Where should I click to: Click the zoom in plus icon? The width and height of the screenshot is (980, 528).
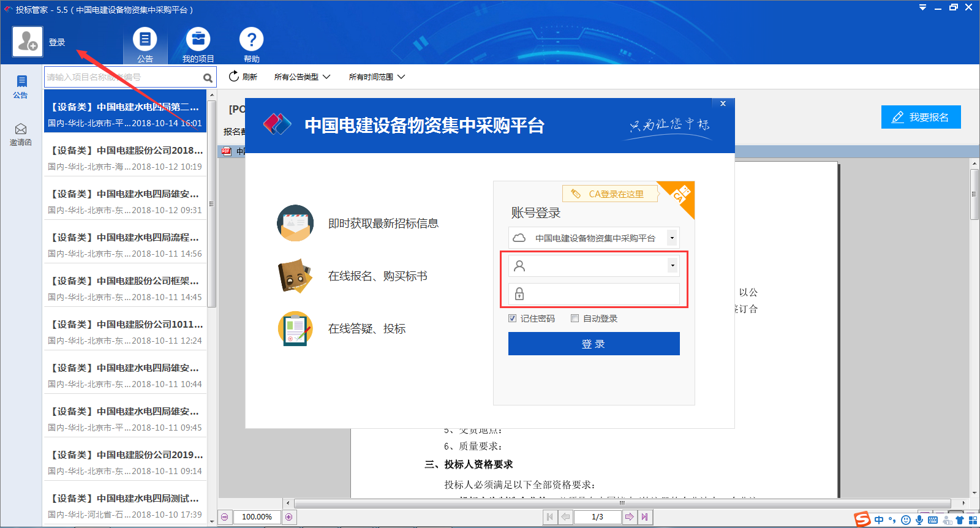[289, 517]
